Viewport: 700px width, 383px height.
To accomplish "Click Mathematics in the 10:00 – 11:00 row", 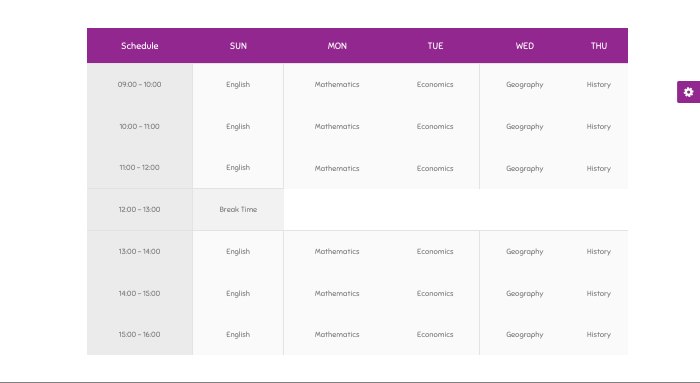I will (337, 126).
